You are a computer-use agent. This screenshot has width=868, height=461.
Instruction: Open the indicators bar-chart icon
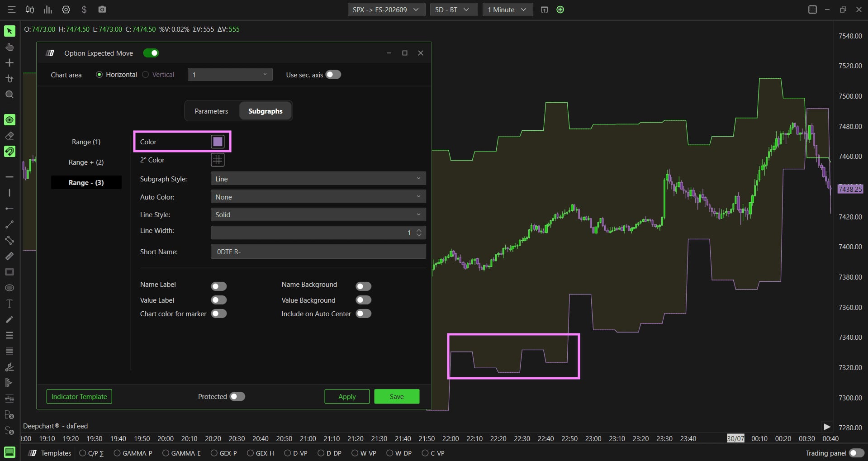coord(47,10)
